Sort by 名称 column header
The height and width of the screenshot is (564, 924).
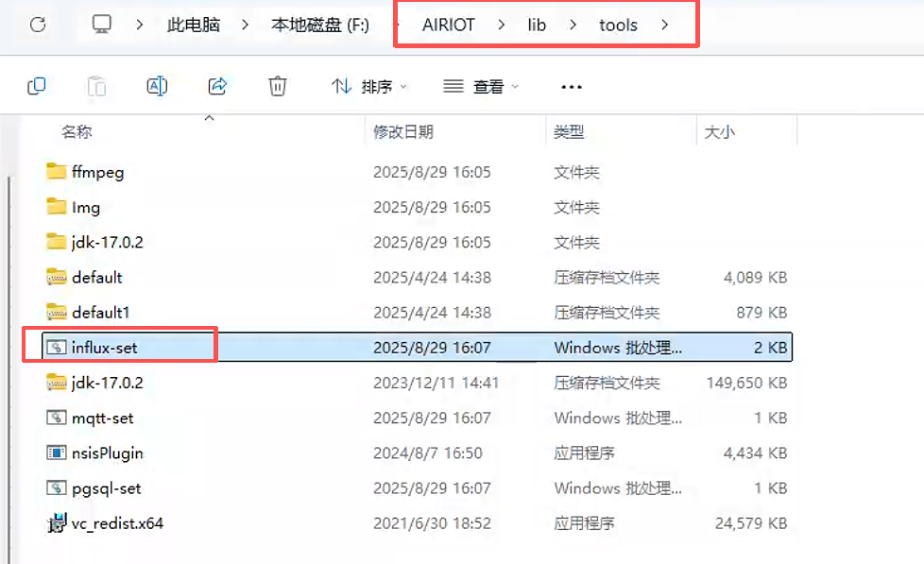click(x=77, y=132)
